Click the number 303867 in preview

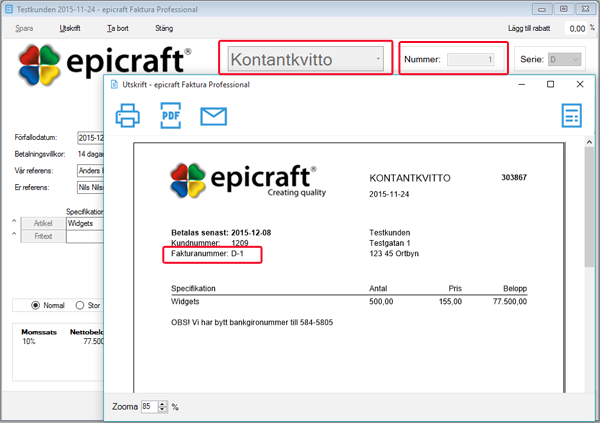(514, 177)
